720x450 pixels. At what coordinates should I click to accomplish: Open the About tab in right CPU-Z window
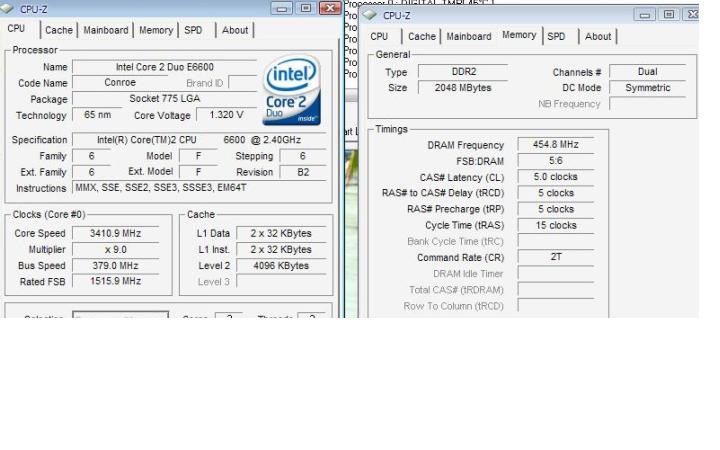(597, 37)
